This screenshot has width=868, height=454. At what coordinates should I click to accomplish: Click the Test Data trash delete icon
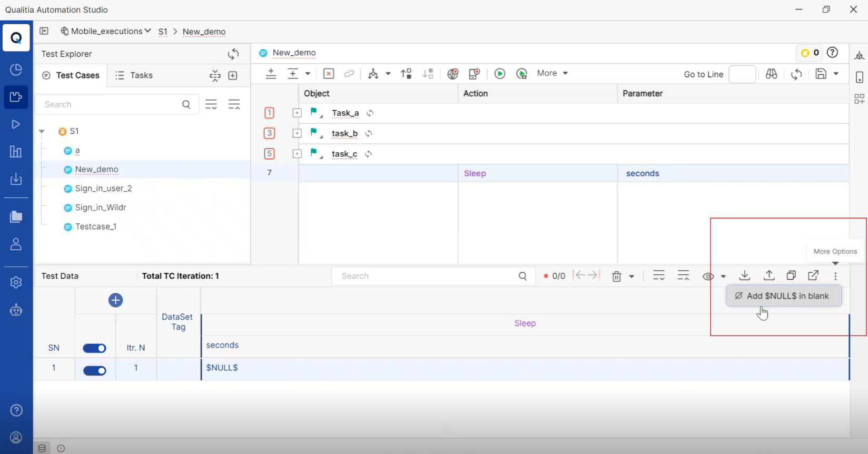pyautogui.click(x=617, y=276)
